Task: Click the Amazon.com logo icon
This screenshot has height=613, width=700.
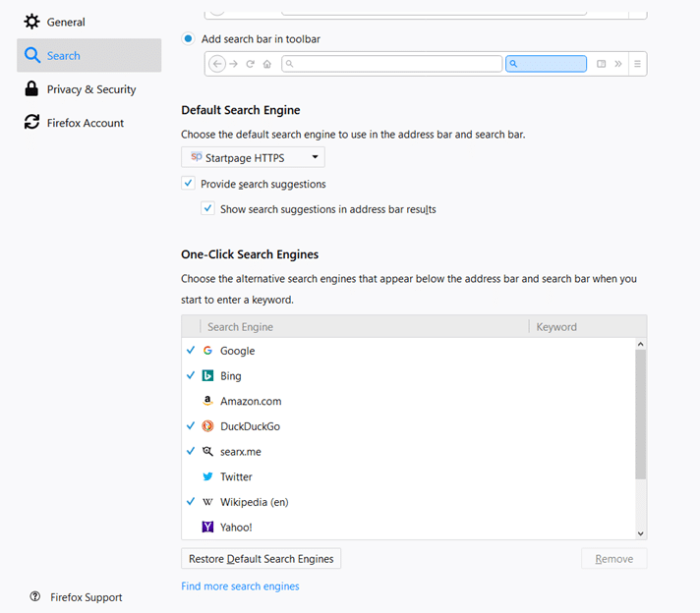Action: [x=207, y=401]
